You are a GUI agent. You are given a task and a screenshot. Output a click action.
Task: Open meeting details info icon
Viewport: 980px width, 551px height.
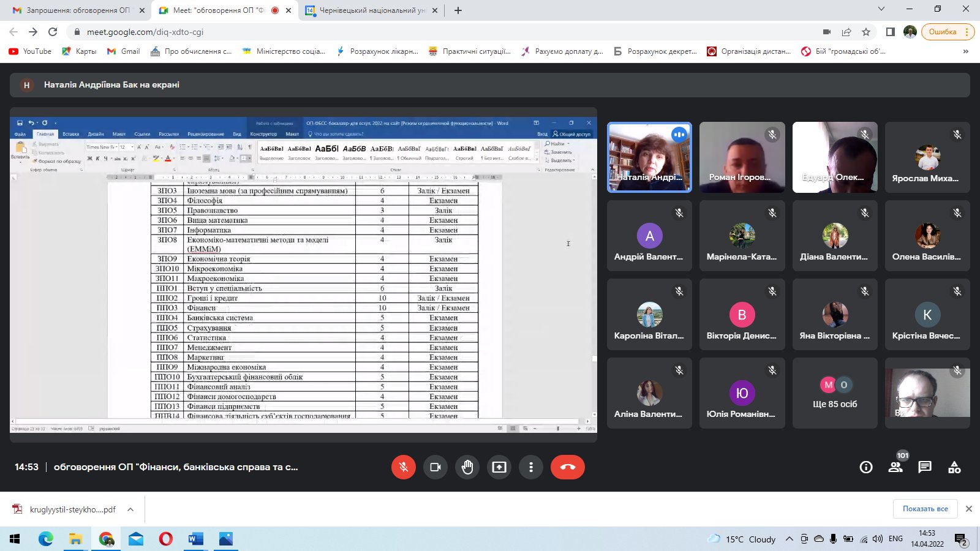point(866,467)
